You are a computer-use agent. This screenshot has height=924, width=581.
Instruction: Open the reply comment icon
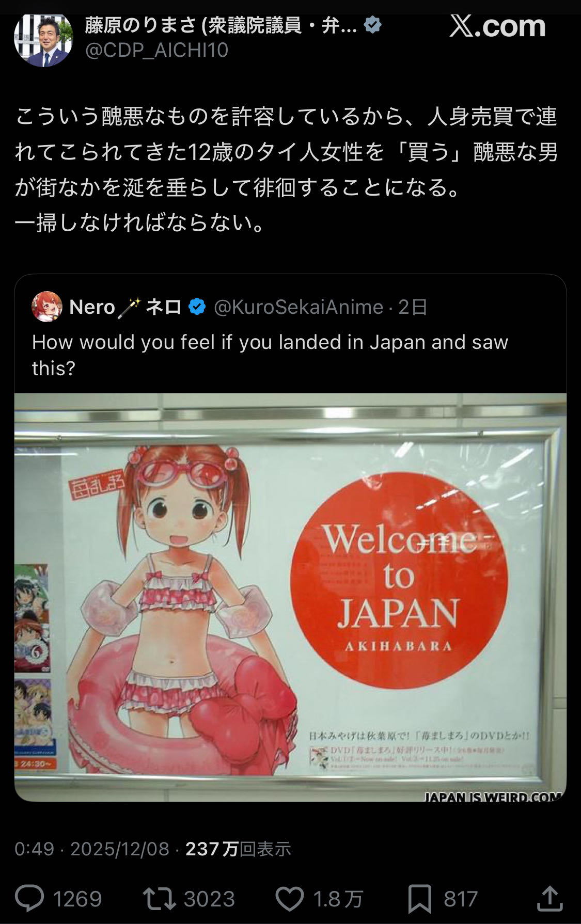[x=29, y=899]
